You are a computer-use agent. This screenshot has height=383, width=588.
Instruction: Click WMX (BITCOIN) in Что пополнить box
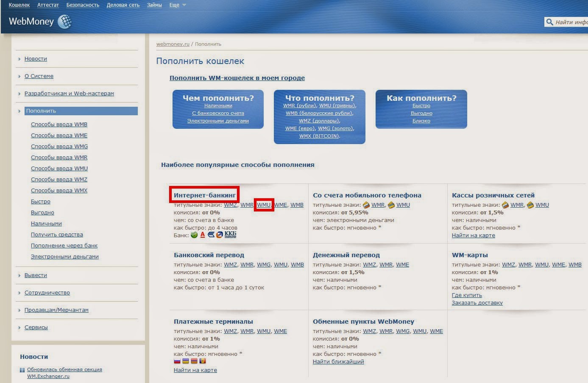[320, 136]
